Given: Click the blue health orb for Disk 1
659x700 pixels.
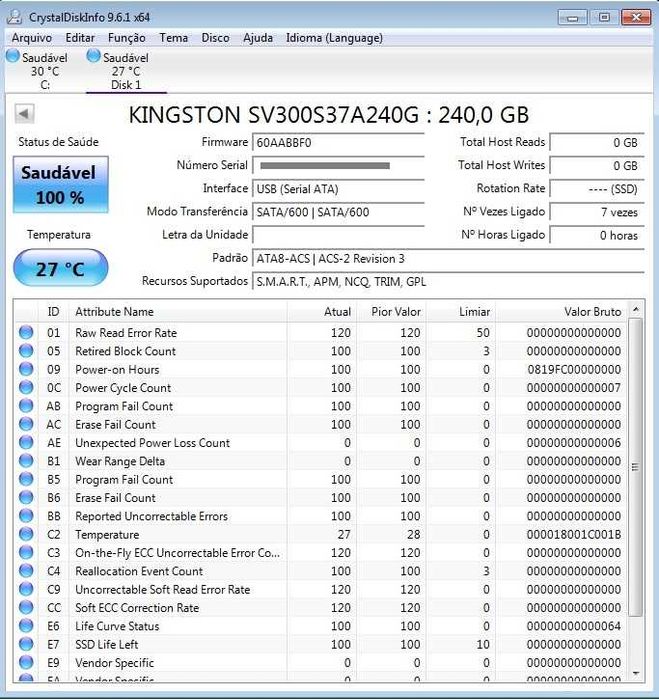Looking at the screenshot, I should pos(93,56).
